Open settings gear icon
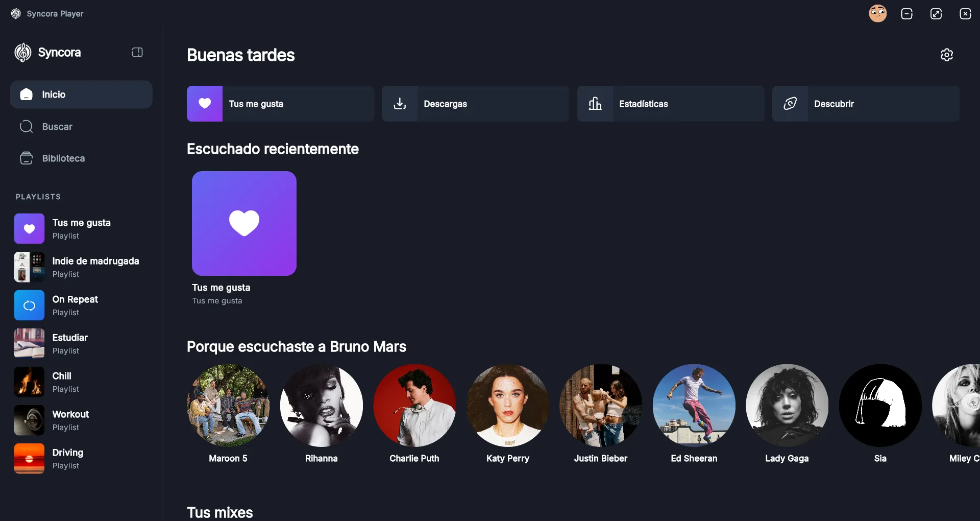The width and height of the screenshot is (980, 521). pos(946,55)
